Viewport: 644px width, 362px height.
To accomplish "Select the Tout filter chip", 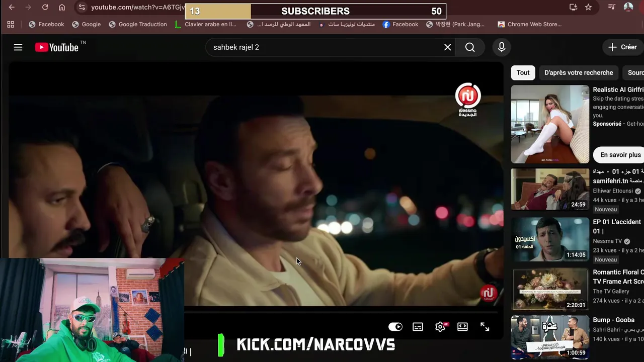I will click(523, 72).
